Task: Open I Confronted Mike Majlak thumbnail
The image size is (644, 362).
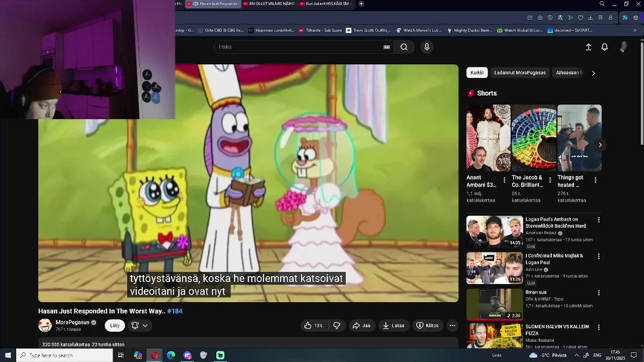Action: click(x=495, y=268)
